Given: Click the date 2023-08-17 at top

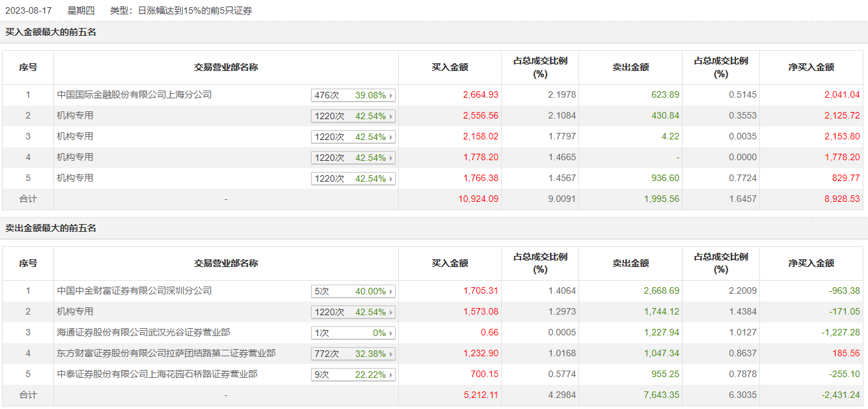Looking at the screenshot, I should (x=28, y=10).
